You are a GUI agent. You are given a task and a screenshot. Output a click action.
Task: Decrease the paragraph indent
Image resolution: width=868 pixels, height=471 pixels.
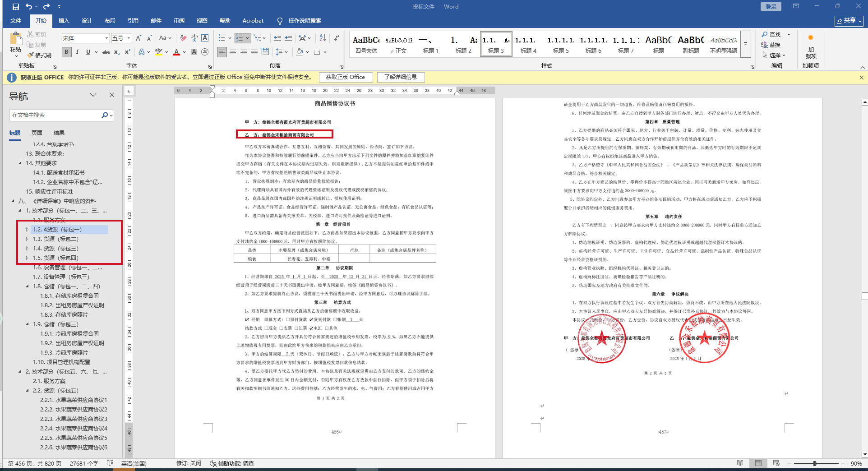point(277,38)
